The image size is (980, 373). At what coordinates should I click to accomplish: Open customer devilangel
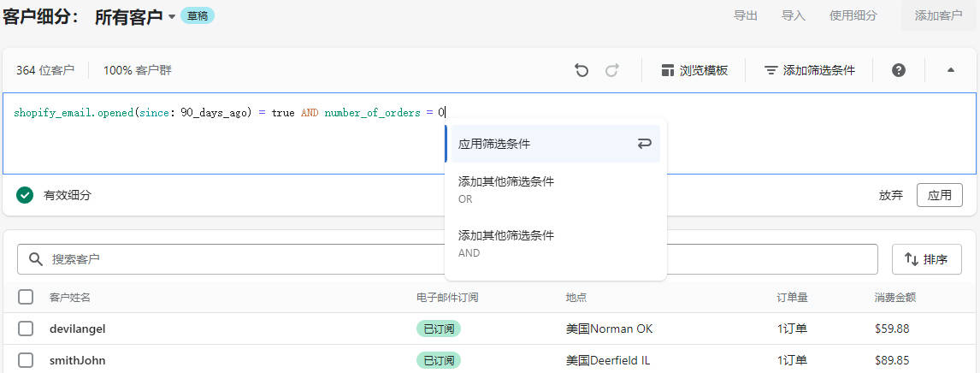(78, 329)
